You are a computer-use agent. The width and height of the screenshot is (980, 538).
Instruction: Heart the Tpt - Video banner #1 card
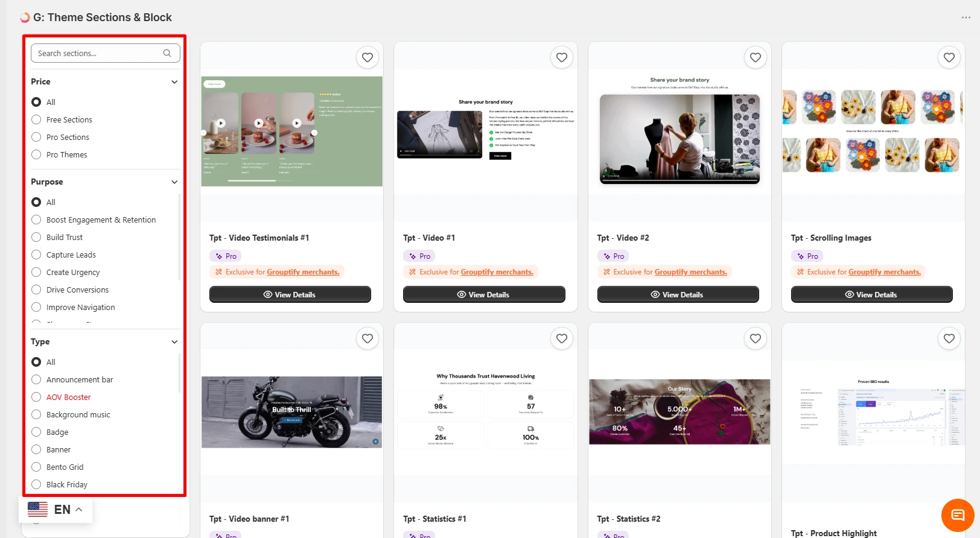coord(367,338)
